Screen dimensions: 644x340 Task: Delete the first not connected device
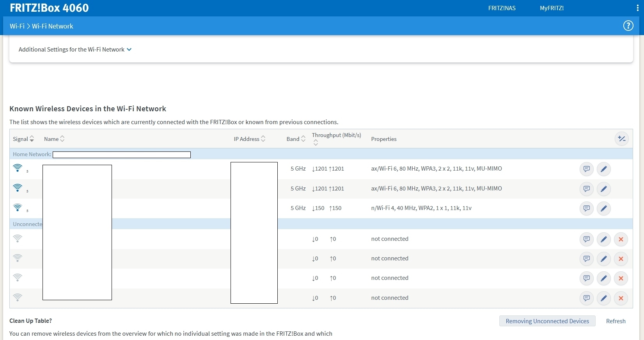(621, 239)
